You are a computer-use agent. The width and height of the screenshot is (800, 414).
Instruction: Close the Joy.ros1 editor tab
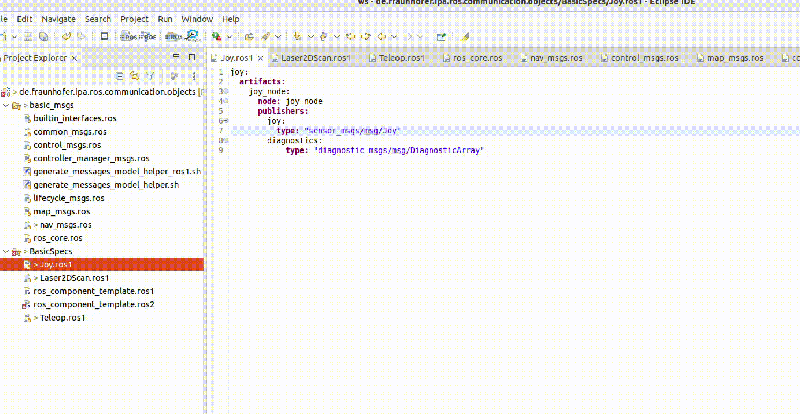(x=260, y=58)
